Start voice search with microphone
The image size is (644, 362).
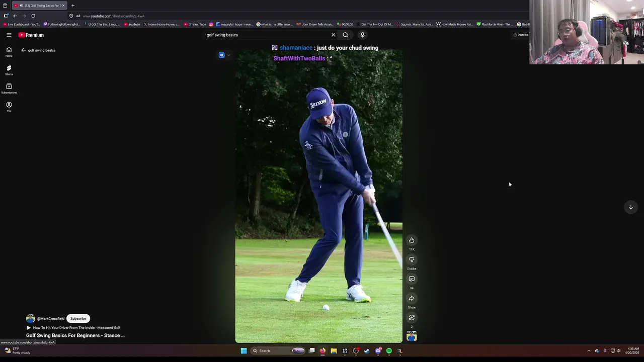coord(362,35)
